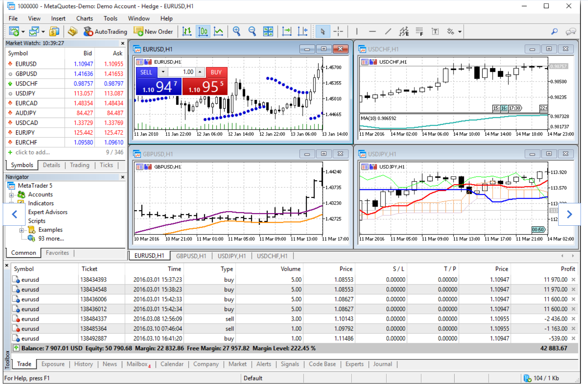Click the New Chart toolbar icon
Screen dimensions: 588x388
(x=14, y=31)
